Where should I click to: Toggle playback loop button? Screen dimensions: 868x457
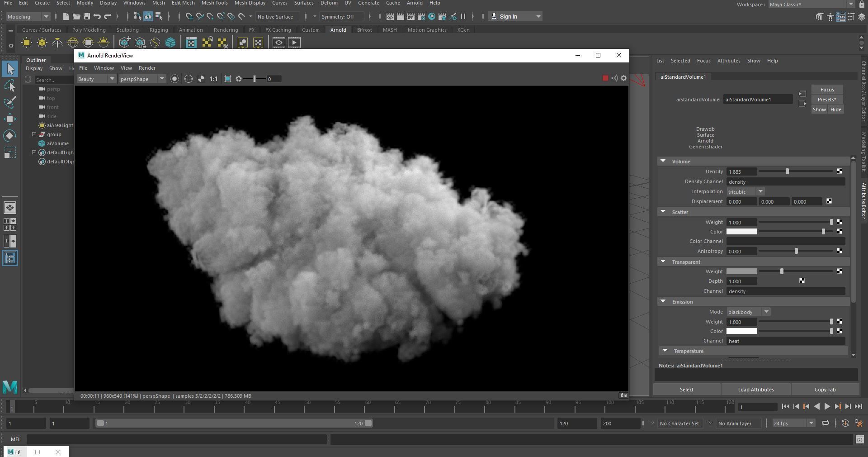(x=825, y=423)
